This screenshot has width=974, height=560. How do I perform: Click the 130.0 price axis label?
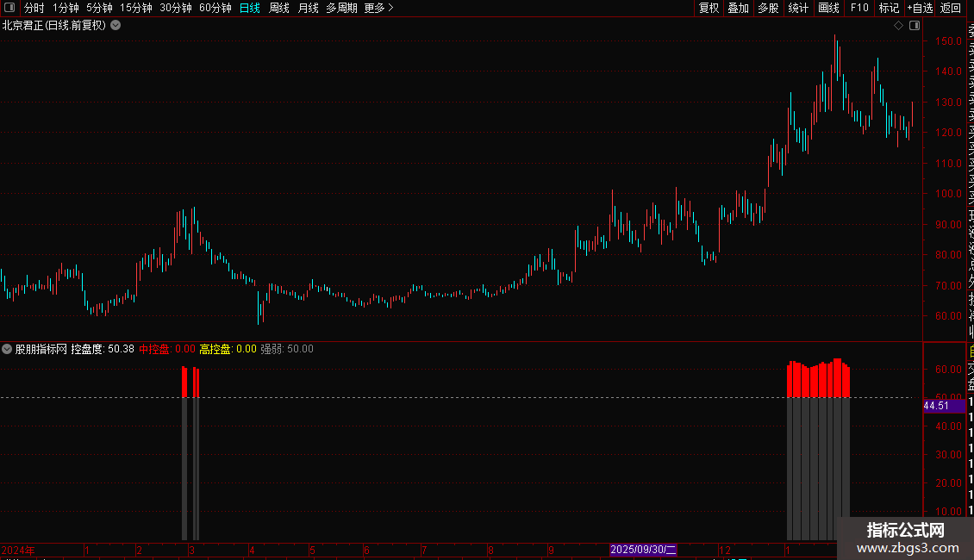pos(948,102)
